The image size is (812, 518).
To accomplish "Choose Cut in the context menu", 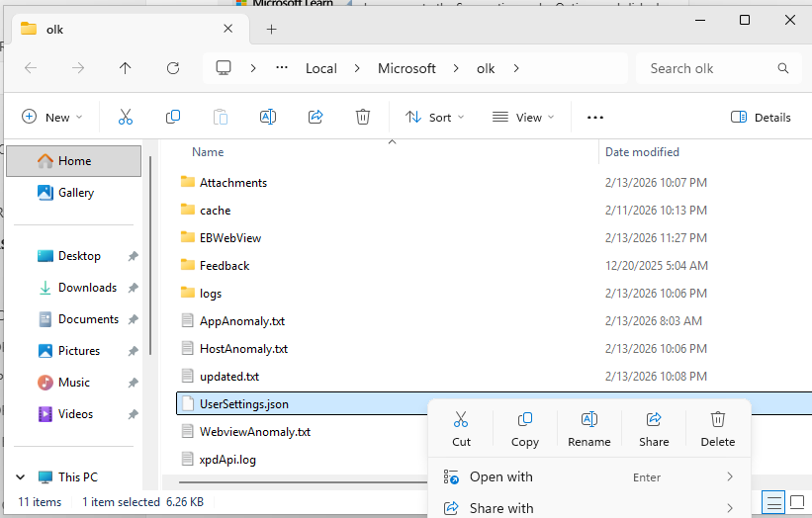I will point(461,429).
